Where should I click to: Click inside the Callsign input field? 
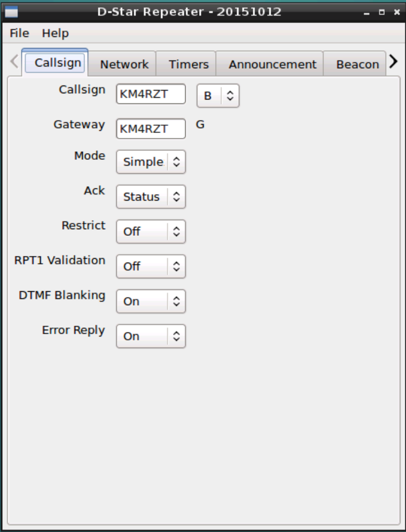[150, 94]
